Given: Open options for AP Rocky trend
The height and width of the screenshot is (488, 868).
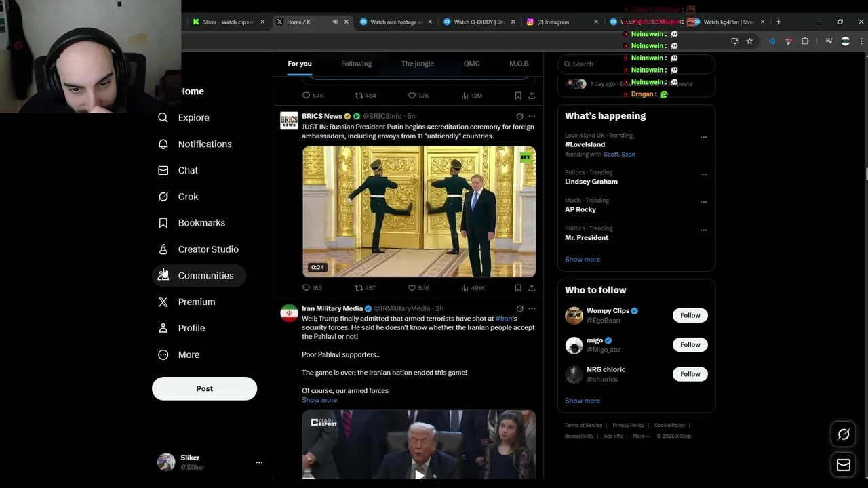Looking at the screenshot, I should click(703, 202).
